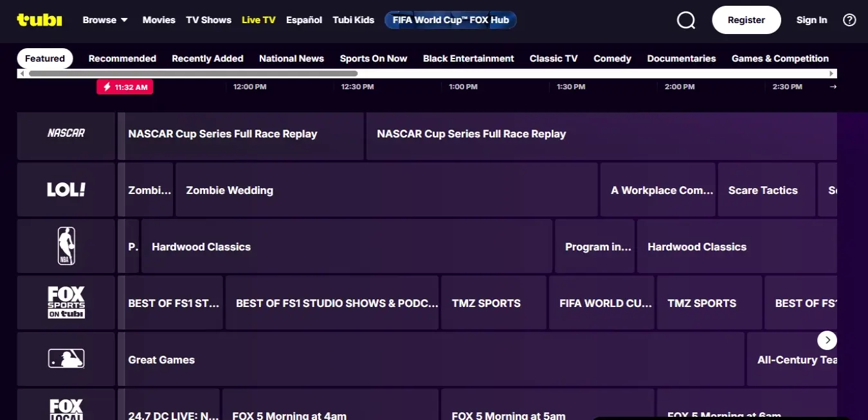Select the Comedy category tab
This screenshot has height=420, width=868.
(x=612, y=58)
